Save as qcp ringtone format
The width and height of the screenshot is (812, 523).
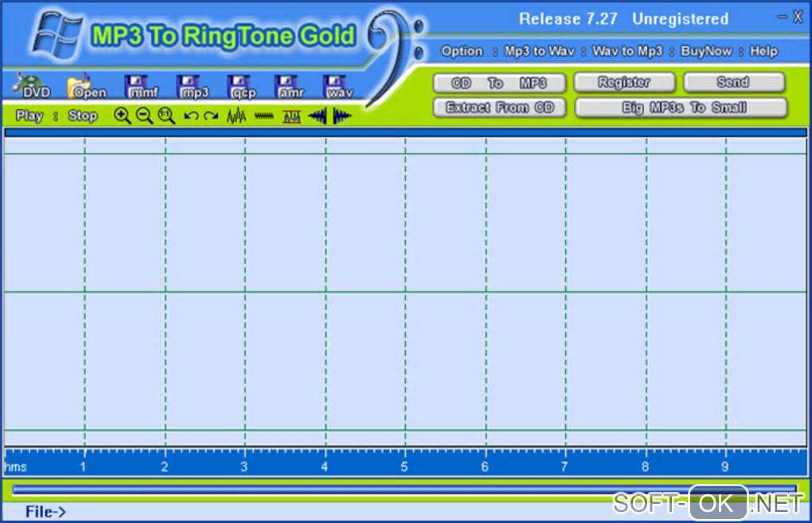pyautogui.click(x=242, y=87)
